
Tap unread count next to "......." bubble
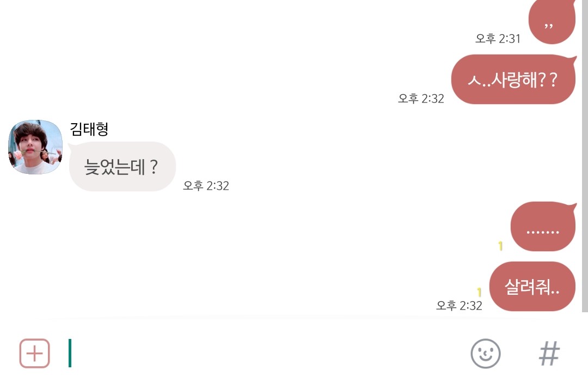500,246
